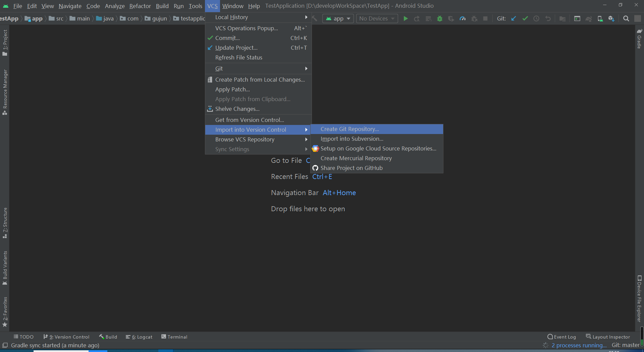
Task: Expand the Git submenu in VCS menu
Action: point(258,69)
